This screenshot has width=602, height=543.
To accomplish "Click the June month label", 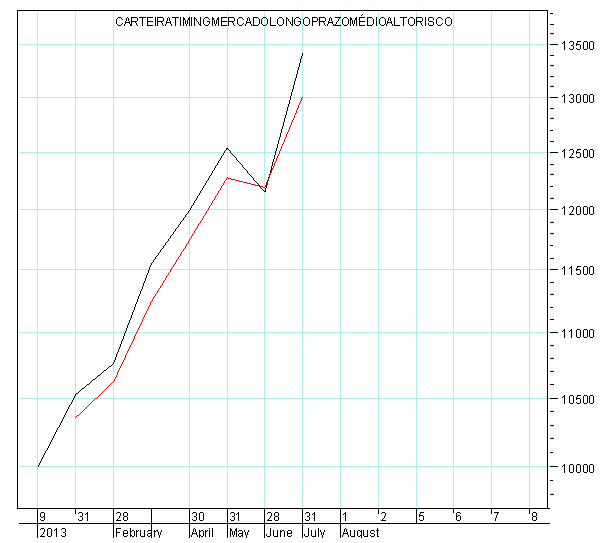I will 279,533.
